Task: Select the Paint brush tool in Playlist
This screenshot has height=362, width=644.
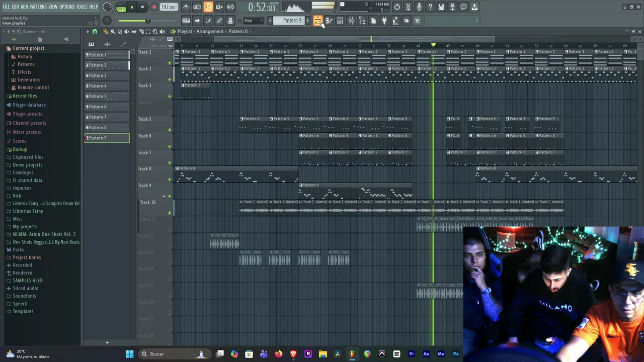Action: tap(113, 31)
